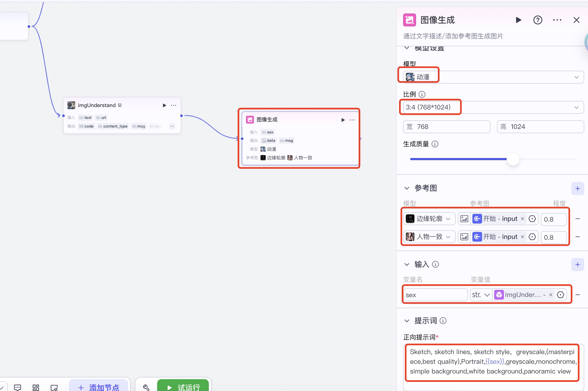Run the 图像生成 node from panel header
Viewport: 588px width, 391px height.
tap(518, 20)
